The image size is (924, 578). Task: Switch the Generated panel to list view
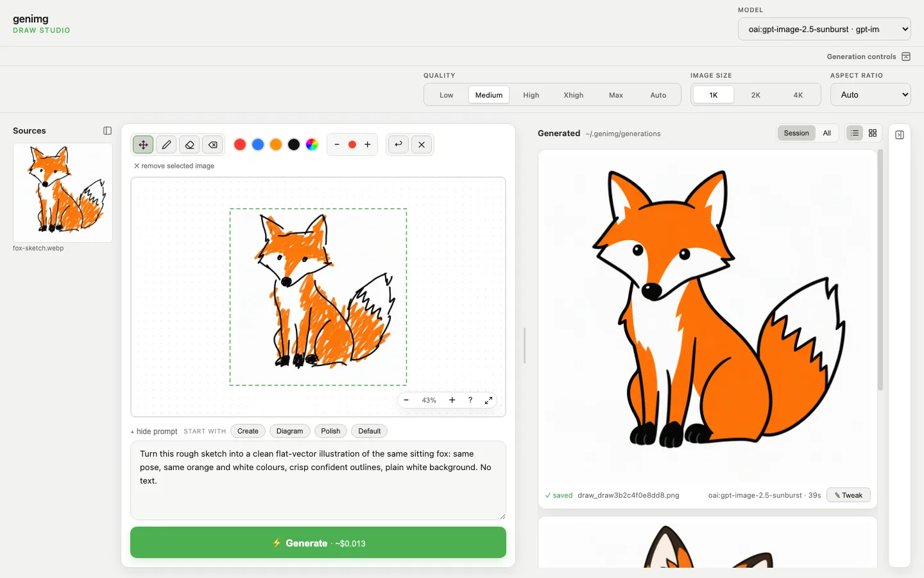[x=855, y=133]
